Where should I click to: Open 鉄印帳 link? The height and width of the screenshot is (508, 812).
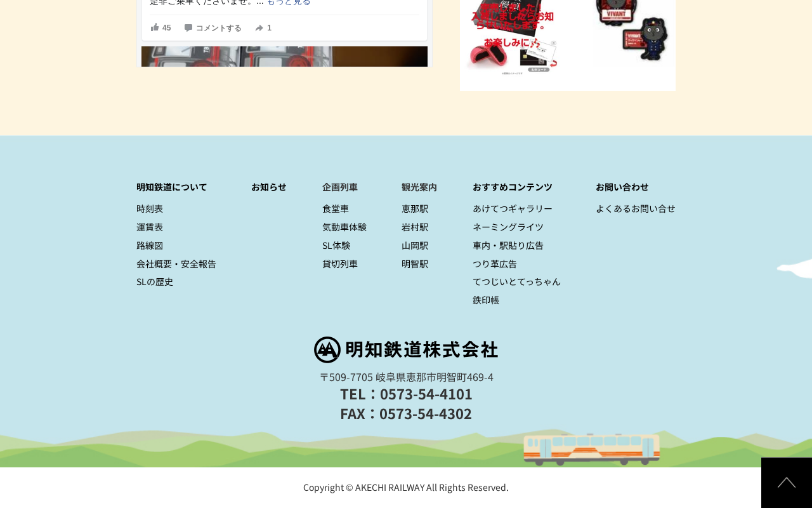point(486,300)
